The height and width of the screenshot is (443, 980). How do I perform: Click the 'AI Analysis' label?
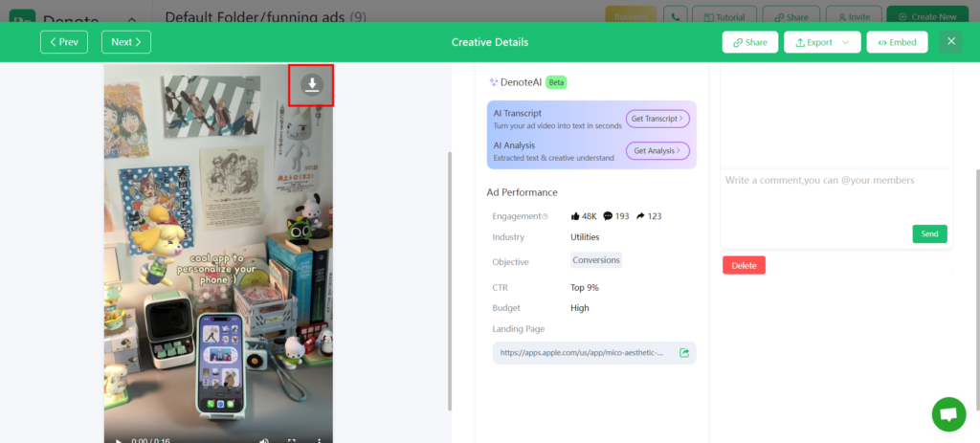click(x=514, y=145)
